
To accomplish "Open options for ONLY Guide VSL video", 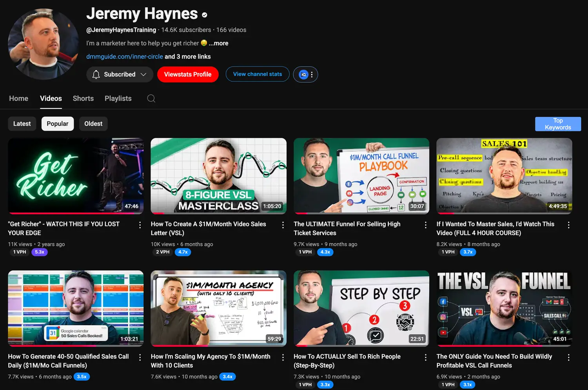I will point(568,357).
